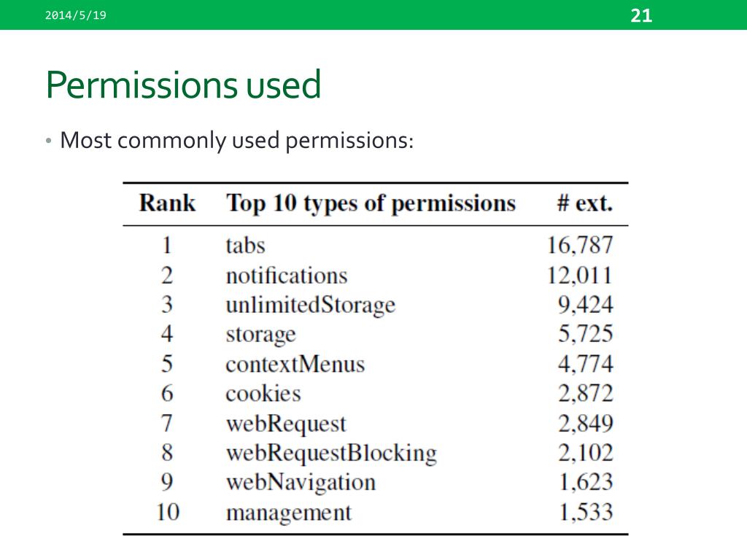Click the Rank column header
The image size is (747, 560).
click(167, 203)
